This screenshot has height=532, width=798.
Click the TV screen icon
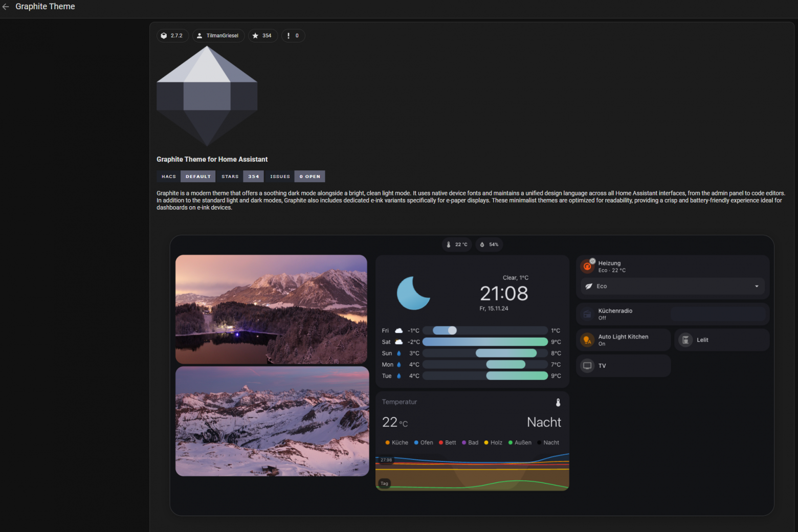coord(587,366)
